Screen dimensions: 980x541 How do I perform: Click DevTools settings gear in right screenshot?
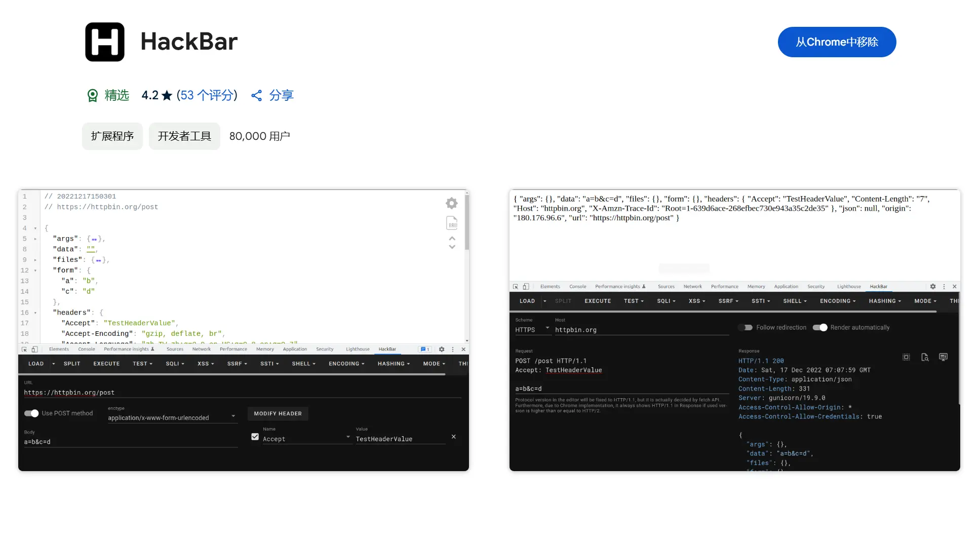(933, 287)
